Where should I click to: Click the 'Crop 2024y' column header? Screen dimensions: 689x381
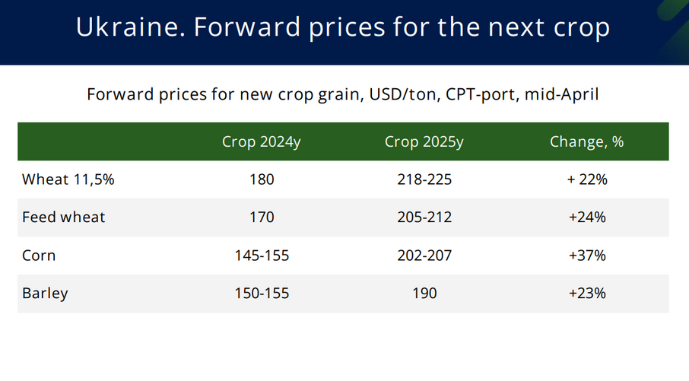(261, 142)
